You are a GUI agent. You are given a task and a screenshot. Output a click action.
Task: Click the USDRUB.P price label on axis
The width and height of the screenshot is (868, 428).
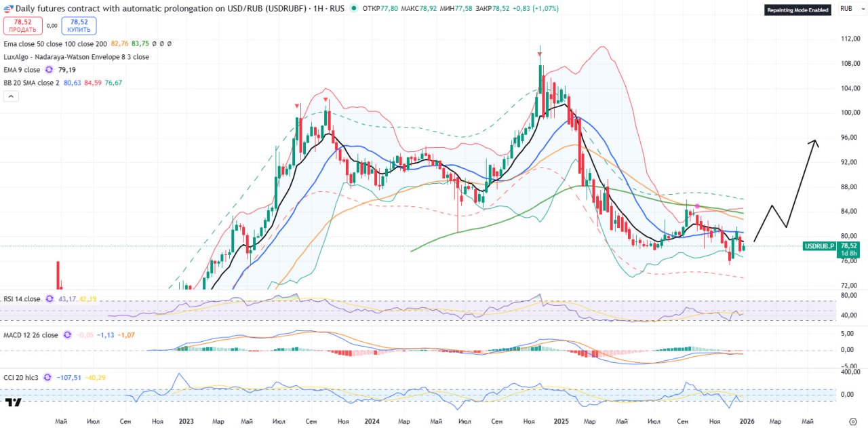point(819,246)
